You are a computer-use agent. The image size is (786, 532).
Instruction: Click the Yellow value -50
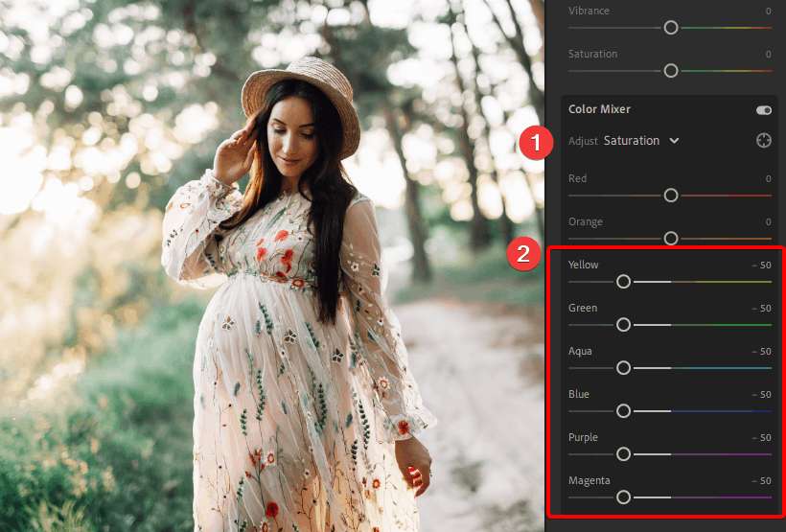tap(761, 266)
